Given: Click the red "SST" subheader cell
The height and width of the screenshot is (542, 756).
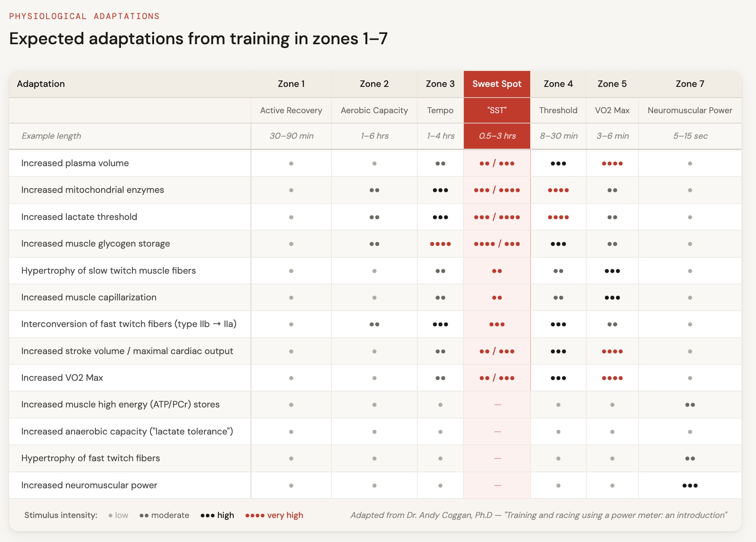Looking at the screenshot, I should click(x=497, y=111).
